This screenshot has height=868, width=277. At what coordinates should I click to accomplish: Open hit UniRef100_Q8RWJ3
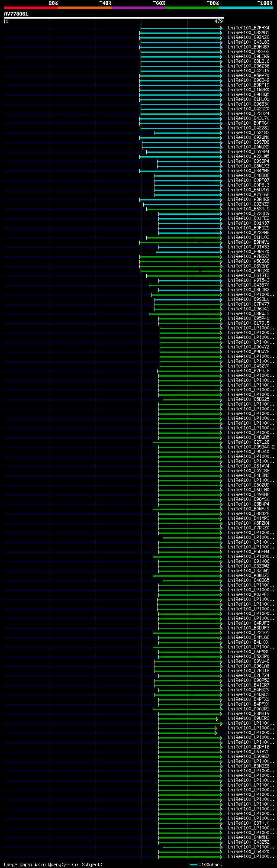[x=248, y=313]
